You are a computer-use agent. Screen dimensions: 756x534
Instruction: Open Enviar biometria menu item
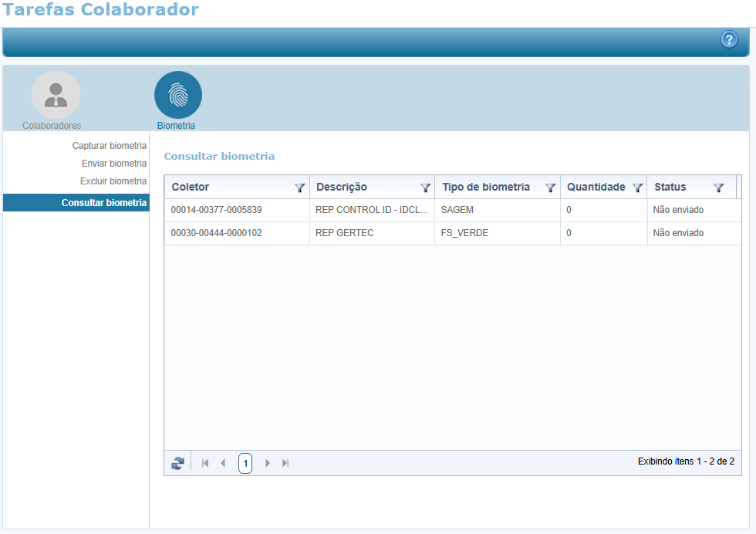(x=114, y=164)
